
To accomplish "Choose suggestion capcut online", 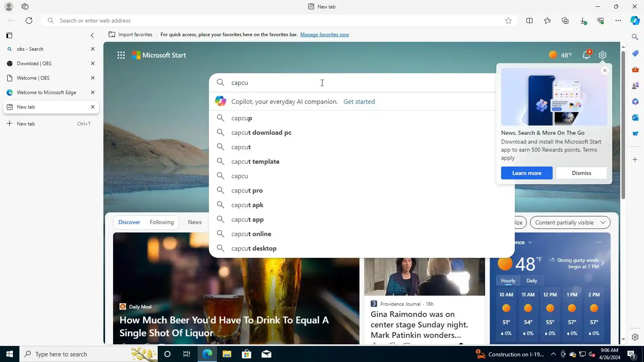I will 362,234.
